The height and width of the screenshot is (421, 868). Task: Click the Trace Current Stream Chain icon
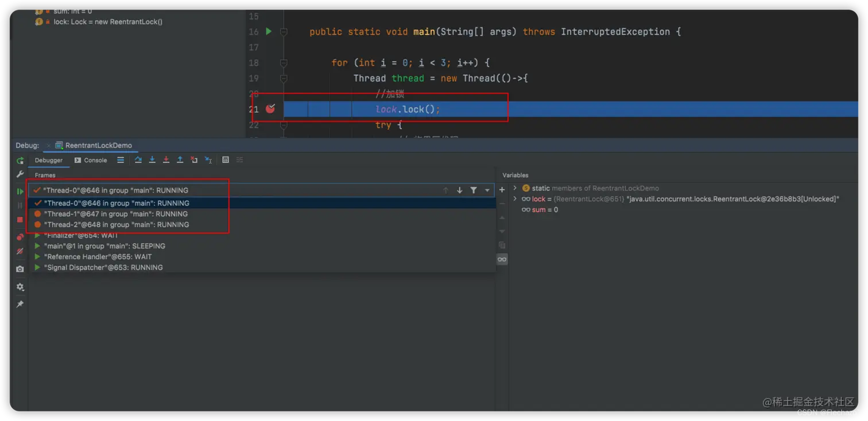pos(239,160)
